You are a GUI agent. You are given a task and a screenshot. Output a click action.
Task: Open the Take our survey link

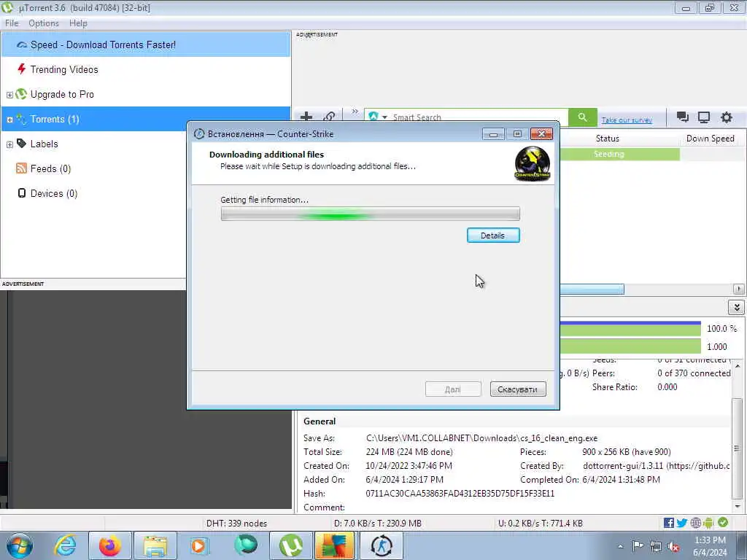pos(627,120)
